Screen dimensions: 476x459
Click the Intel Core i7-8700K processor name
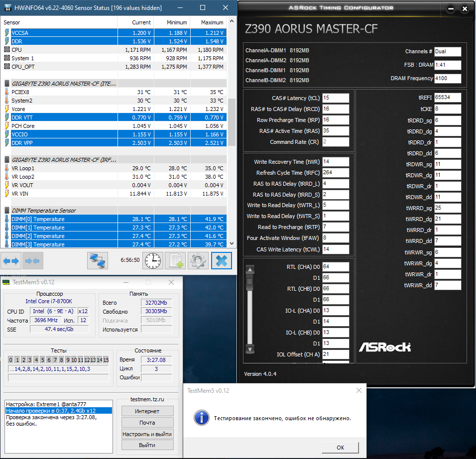pos(49,301)
